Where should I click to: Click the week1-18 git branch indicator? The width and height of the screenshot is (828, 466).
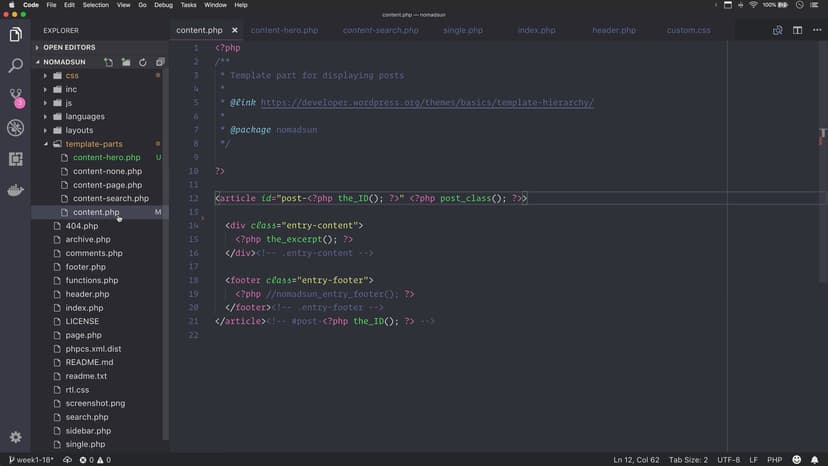point(31,460)
